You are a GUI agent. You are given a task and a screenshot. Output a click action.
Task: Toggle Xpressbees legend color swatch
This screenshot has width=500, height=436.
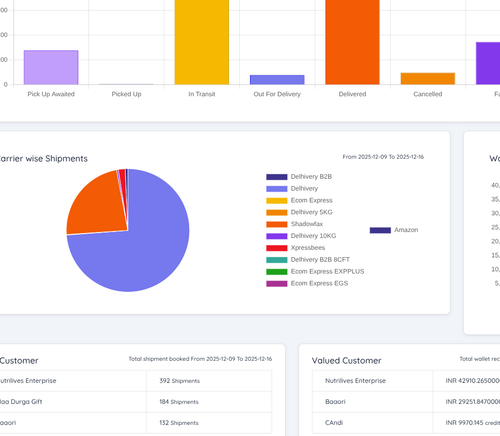277,248
